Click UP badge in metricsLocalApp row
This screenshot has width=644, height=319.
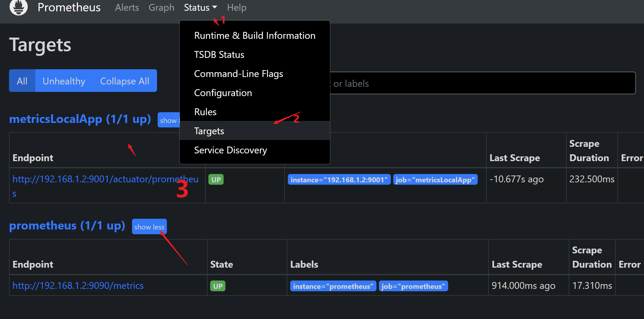tap(216, 180)
